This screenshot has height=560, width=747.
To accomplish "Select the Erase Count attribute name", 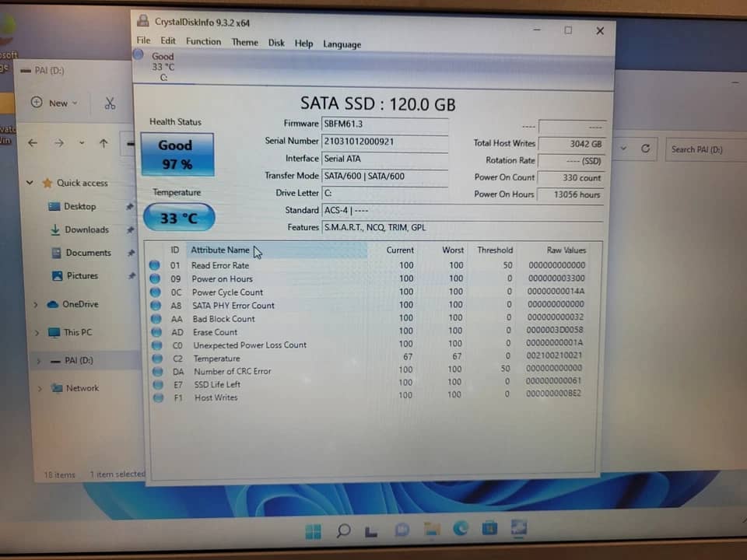I will click(x=215, y=332).
